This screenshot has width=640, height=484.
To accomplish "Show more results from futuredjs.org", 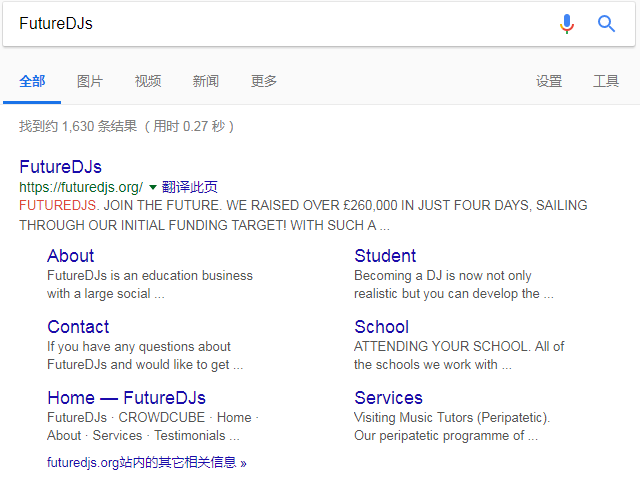I will tap(146, 463).
